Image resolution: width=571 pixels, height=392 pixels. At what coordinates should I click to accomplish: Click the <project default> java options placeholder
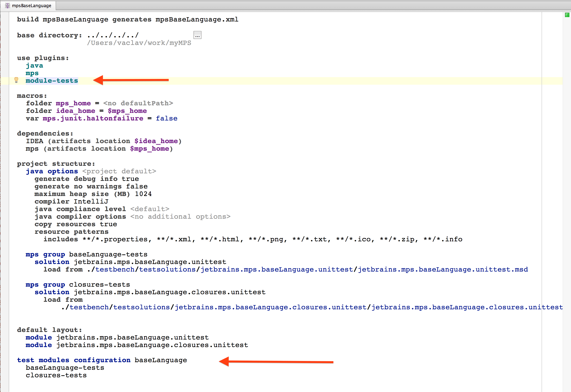coord(119,171)
